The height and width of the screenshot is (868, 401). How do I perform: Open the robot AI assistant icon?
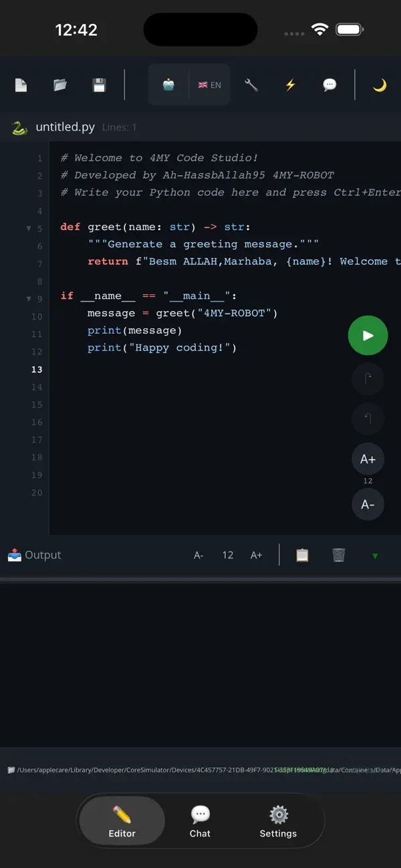tap(168, 85)
